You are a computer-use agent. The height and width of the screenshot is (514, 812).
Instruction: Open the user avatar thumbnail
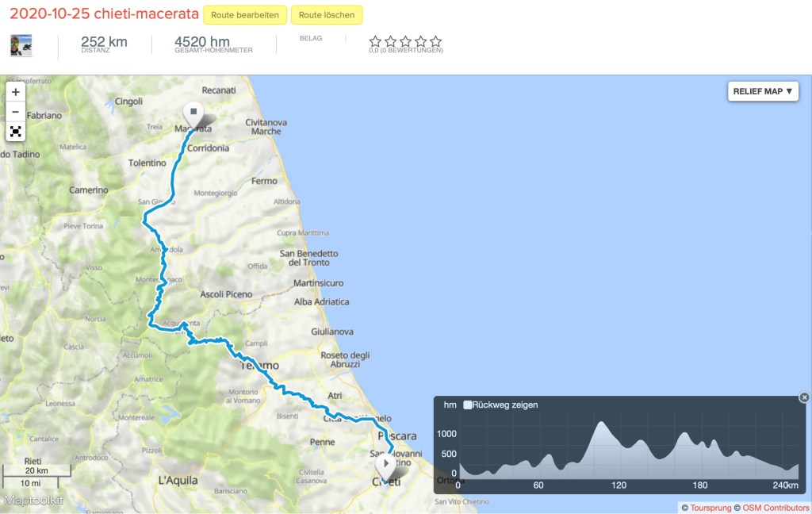click(x=21, y=45)
